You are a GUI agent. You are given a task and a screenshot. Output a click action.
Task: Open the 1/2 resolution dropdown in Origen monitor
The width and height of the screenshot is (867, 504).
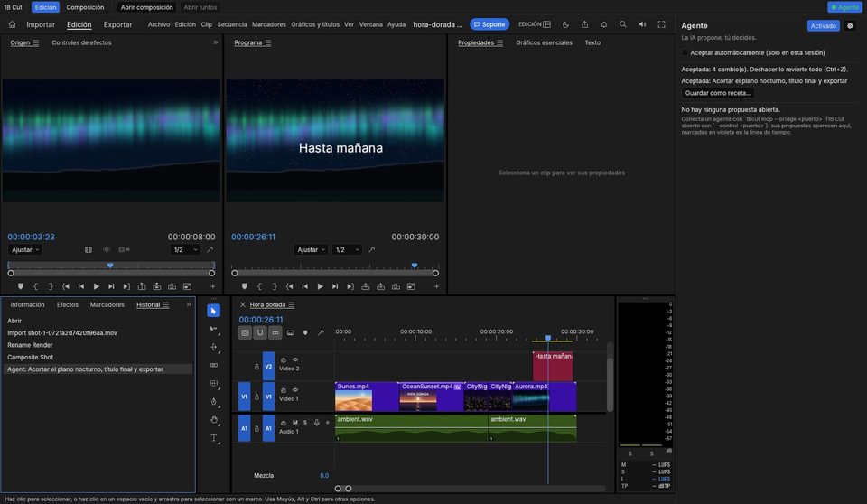[185, 250]
